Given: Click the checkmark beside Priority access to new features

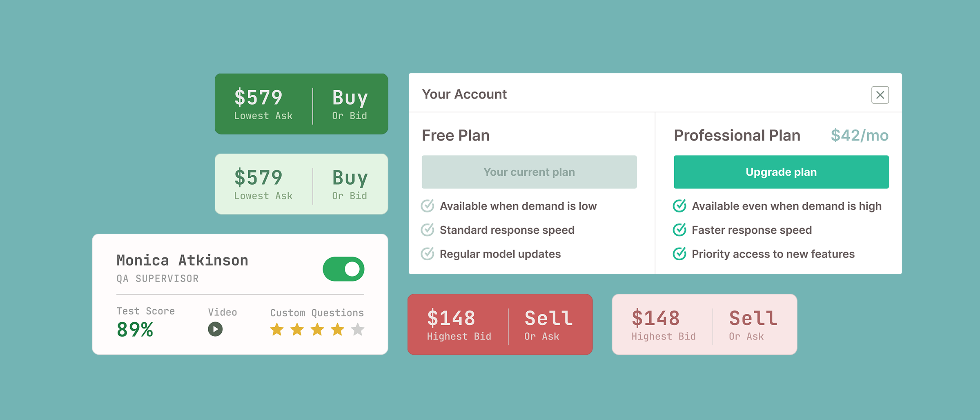Looking at the screenshot, I should 679,254.
